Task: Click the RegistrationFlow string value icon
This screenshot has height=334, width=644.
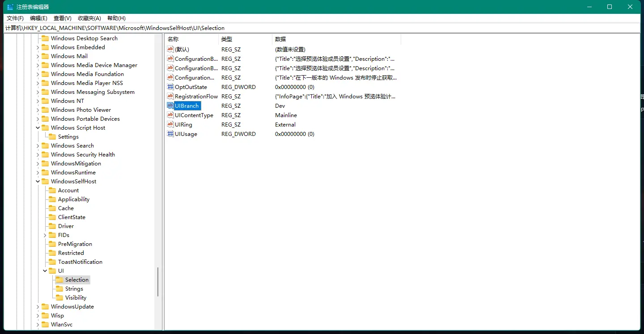Action: pyautogui.click(x=170, y=96)
